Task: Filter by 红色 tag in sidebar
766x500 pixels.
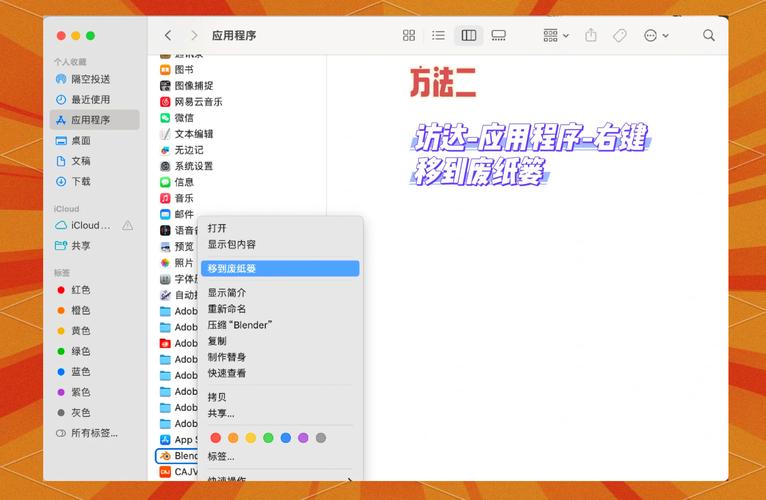Action: coord(94,290)
